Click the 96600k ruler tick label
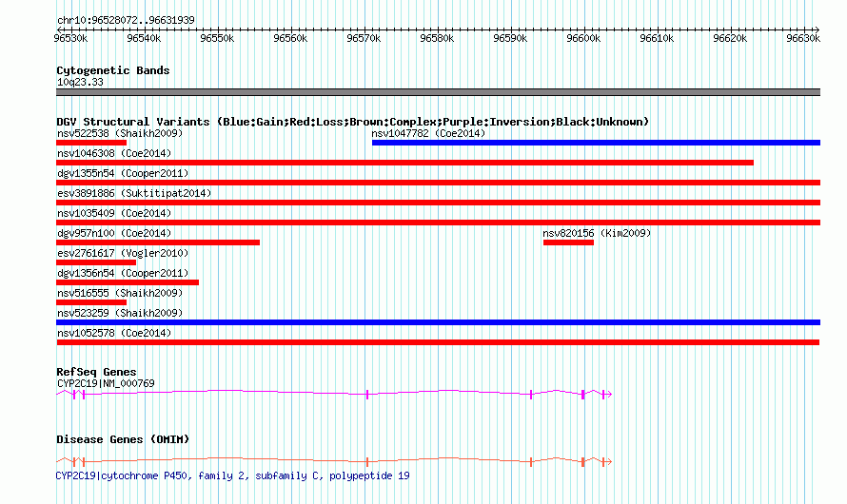Viewport: 847px width, 504px height. [x=583, y=38]
